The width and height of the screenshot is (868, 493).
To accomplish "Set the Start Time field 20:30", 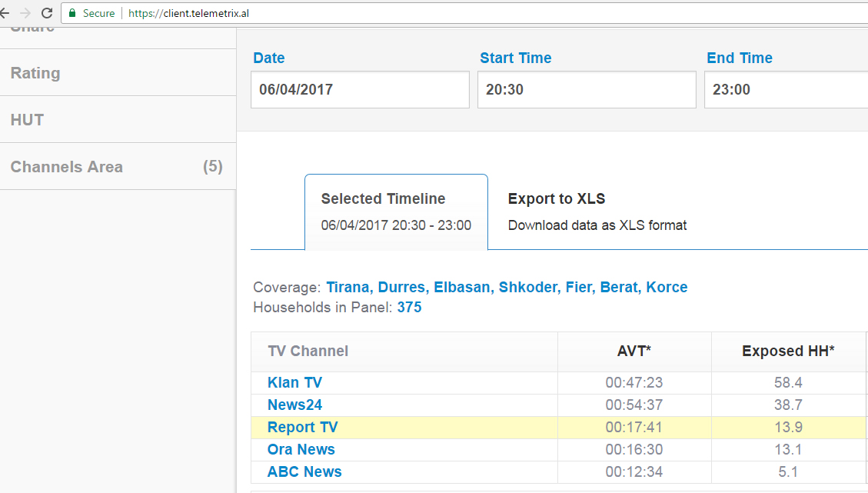I will point(587,89).
